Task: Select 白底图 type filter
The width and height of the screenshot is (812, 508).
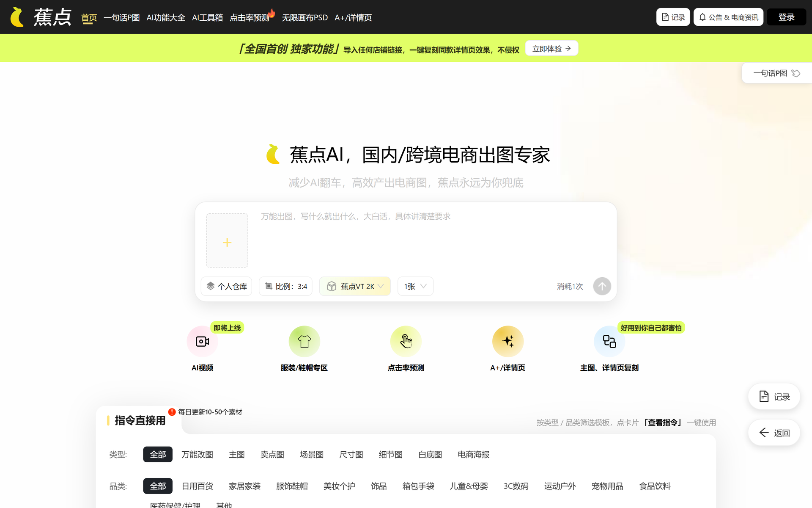Action: tap(430, 454)
